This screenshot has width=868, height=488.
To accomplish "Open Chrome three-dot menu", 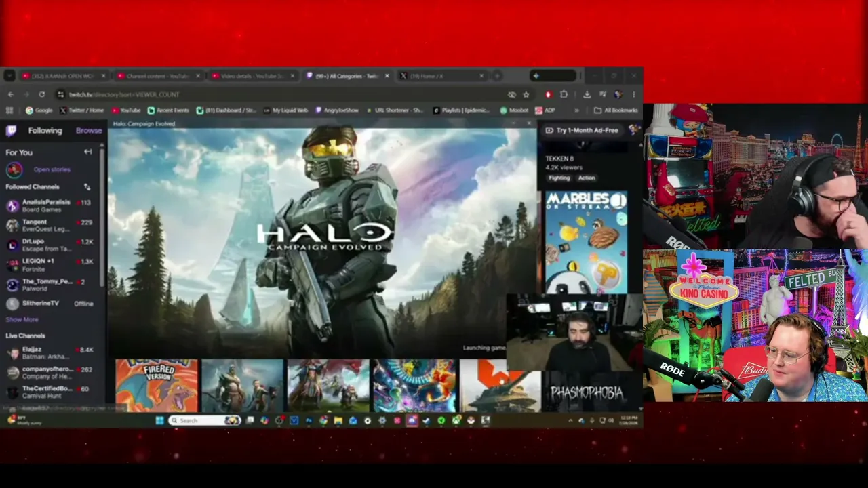I will click(x=634, y=94).
